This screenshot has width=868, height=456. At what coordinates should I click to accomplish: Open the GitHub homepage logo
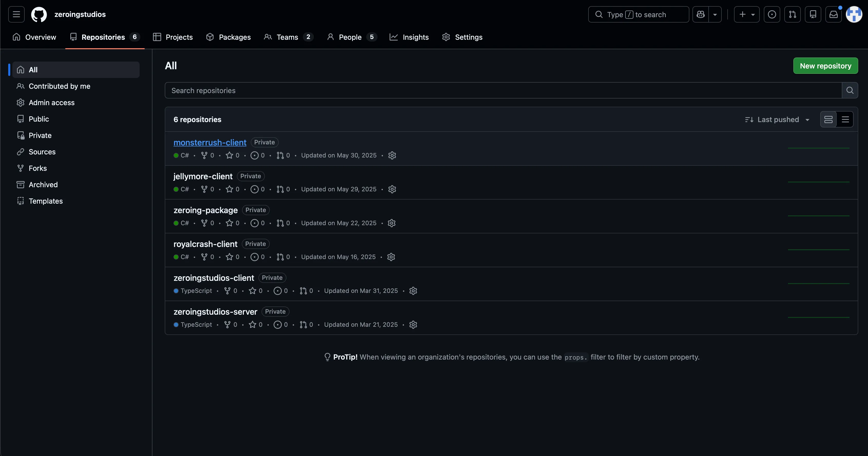tap(39, 14)
